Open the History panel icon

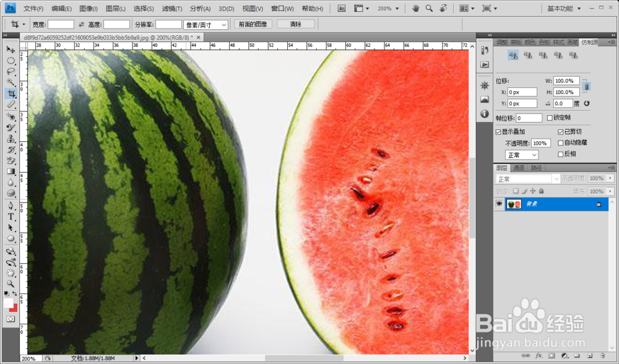coord(485,51)
